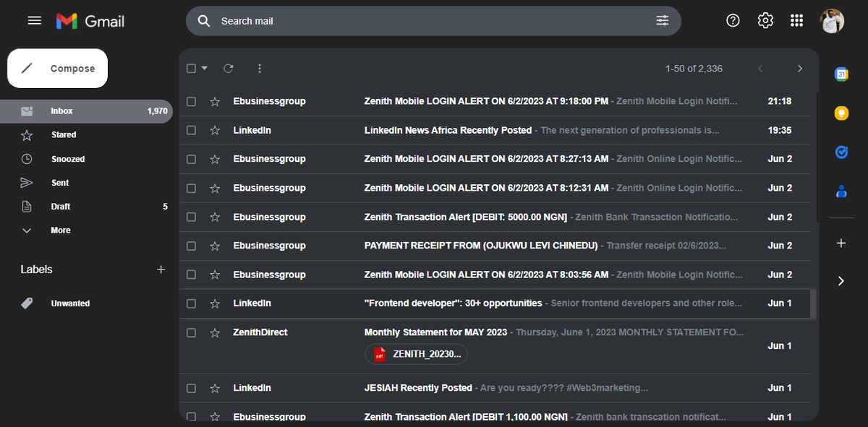868x427 pixels.
Task: Click the 1-50 of 2,336 counter
Action: (x=694, y=69)
